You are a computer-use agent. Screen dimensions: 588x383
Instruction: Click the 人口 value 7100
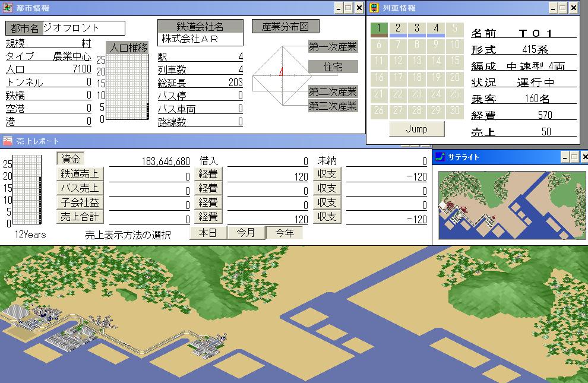click(82, 68)
